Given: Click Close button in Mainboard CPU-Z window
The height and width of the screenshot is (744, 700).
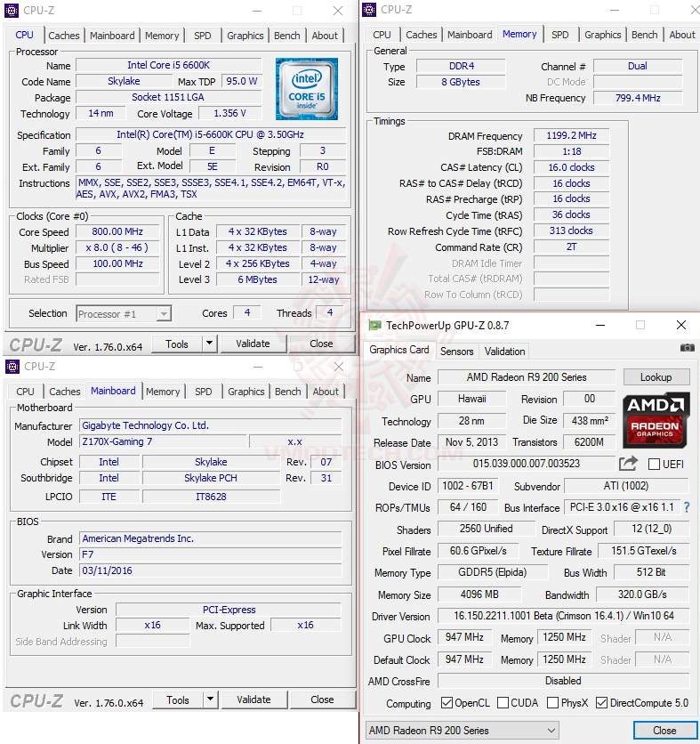Looking at the screenshot, I should (x=322, y=700).
